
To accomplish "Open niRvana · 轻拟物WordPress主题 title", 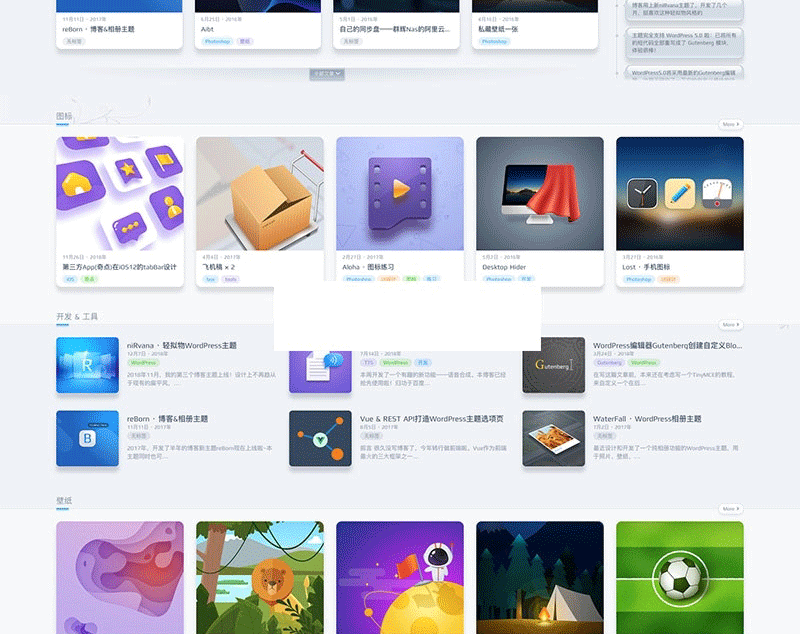I will click(x=182, y=345).
